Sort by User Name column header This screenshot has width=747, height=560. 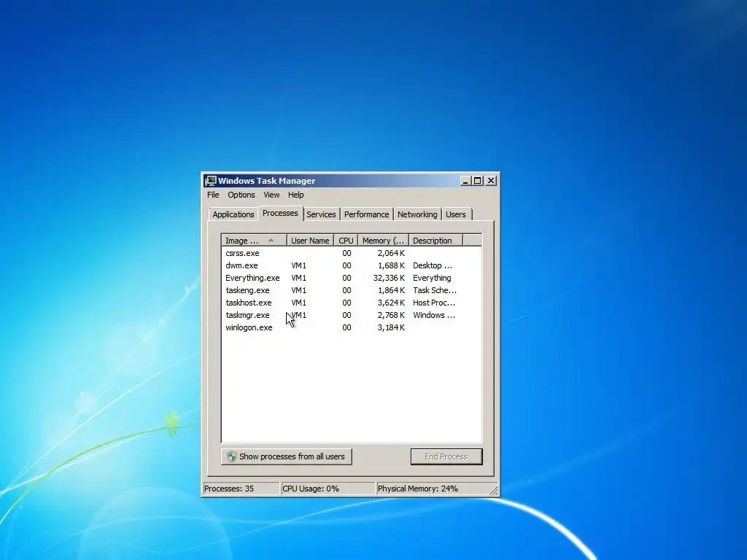tap(310, 241)
